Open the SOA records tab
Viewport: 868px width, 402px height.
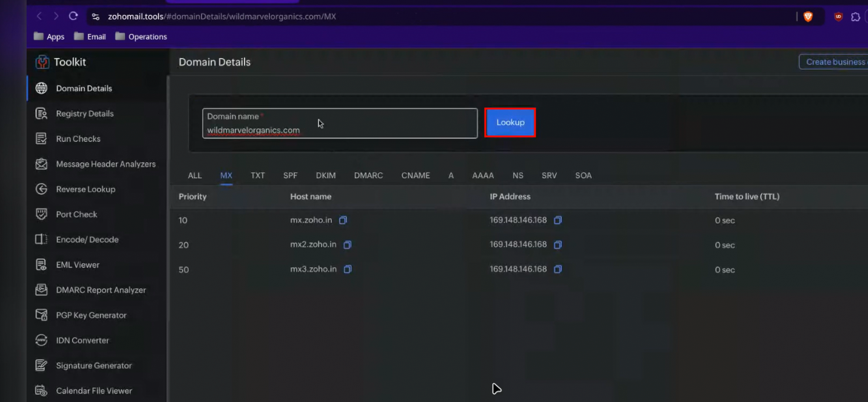(x=584, y=175)
